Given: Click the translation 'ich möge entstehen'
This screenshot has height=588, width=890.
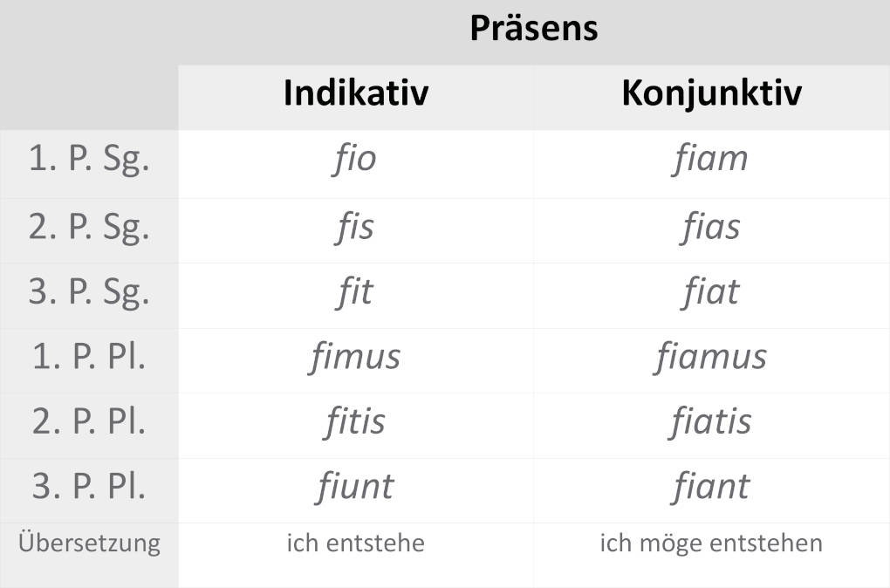Looking at the screenshot, I should pyautogui.click(x=710, y=544).
